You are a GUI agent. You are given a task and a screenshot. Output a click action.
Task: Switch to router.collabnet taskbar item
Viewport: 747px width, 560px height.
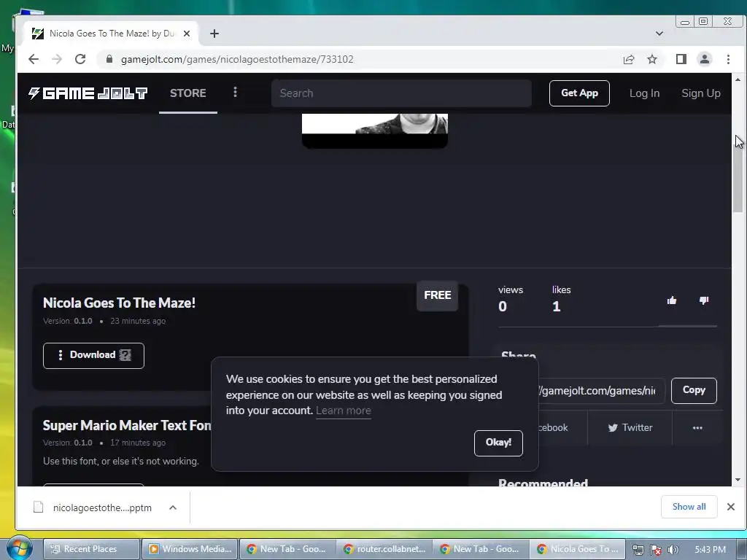pyautogui.click(x=384, y=549)
